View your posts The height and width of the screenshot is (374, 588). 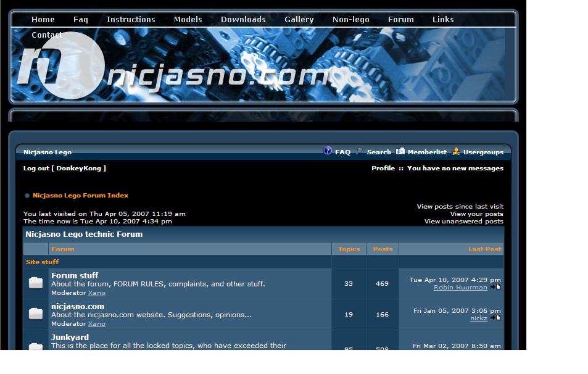pyautogui.click(x=476, y=214)
